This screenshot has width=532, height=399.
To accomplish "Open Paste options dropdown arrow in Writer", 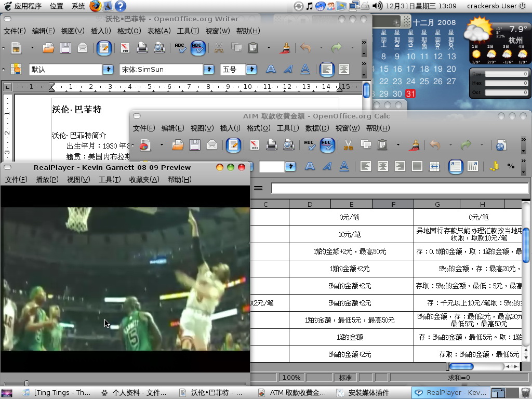I will click(269, 48).
